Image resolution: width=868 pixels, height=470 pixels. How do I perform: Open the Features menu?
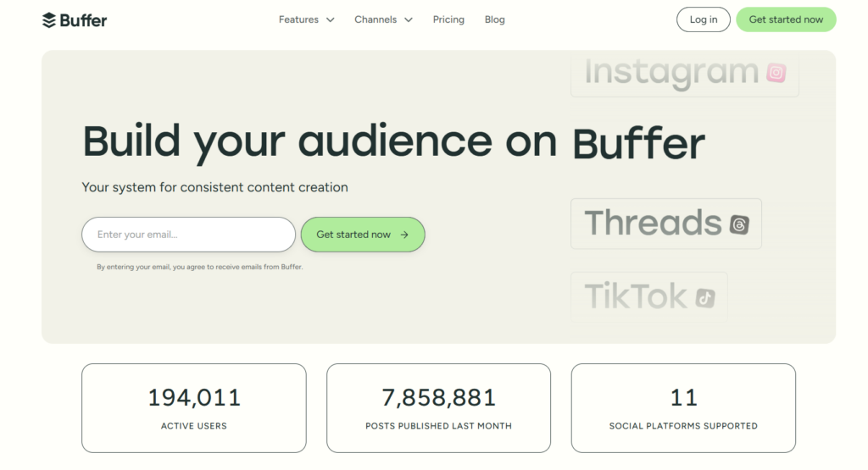306,19
